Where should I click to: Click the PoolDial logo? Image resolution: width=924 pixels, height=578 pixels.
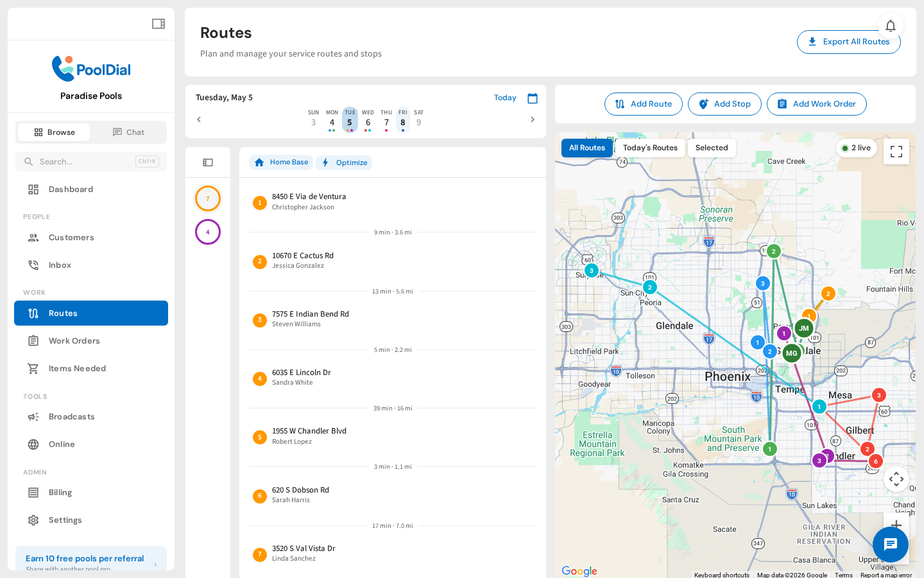91,69
